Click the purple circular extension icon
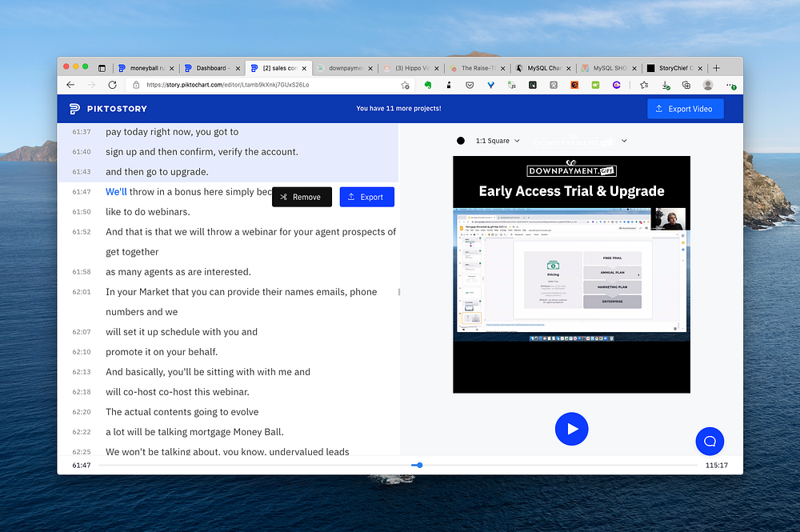Image resolution: width=800 pixels, height=532 pixels. [x=616, y=85]
